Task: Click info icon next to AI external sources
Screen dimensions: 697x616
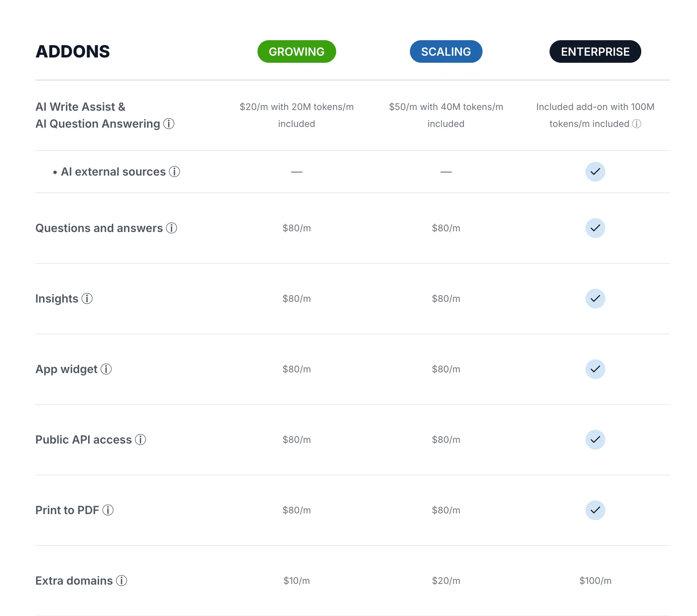Action: (x=174, y=172)
